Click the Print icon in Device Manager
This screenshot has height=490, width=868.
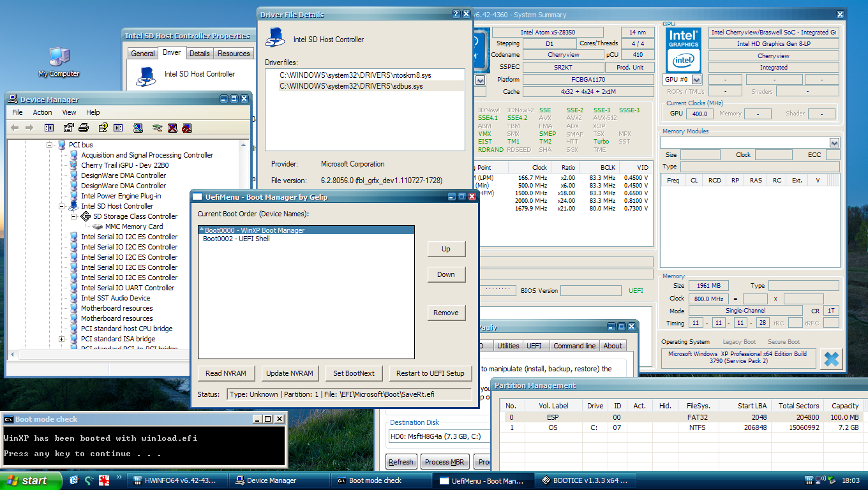pos(84,128)
